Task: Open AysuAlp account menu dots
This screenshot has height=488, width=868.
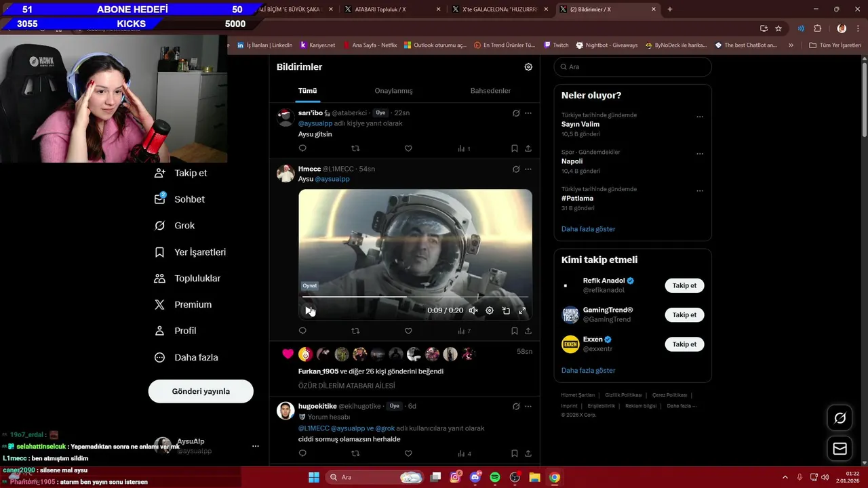Action: (x=256, y=446)
